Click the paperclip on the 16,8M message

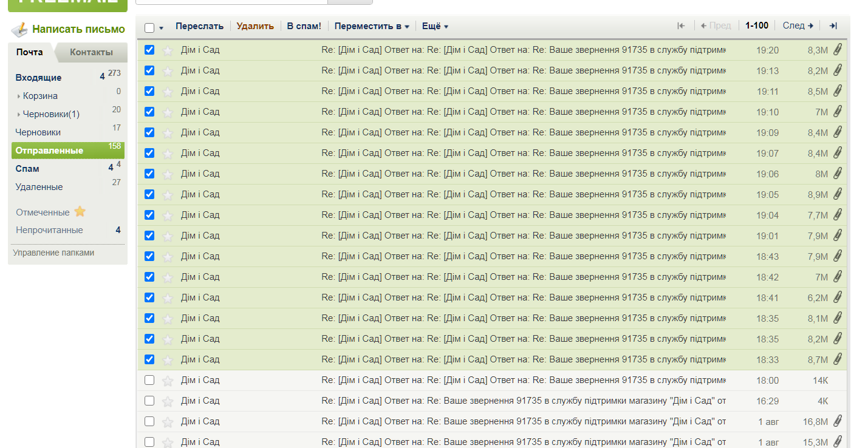click(838, 421)
